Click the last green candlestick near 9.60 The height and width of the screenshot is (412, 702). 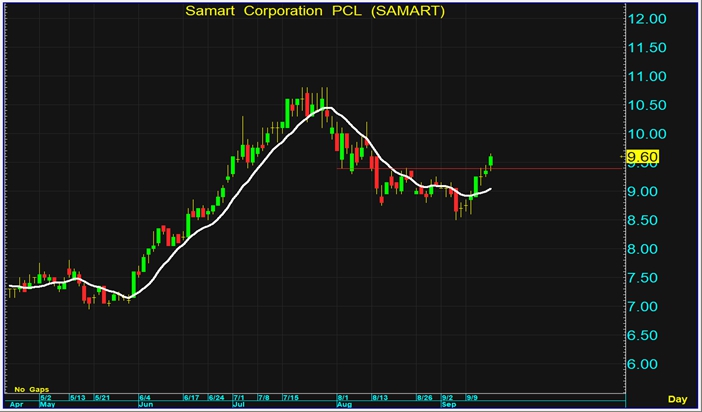[491, 161]
